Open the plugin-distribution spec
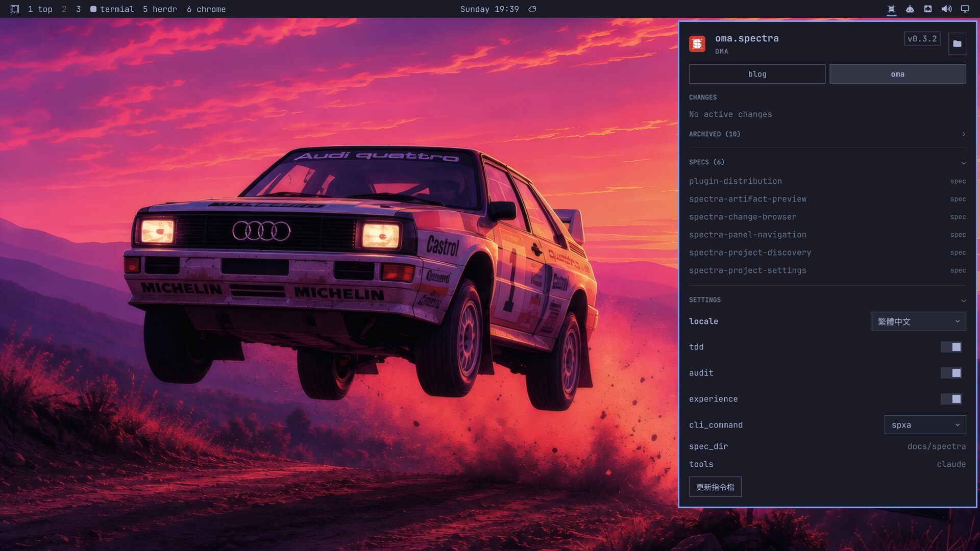Viewport: 980px width, 551px height. (827, 181)
